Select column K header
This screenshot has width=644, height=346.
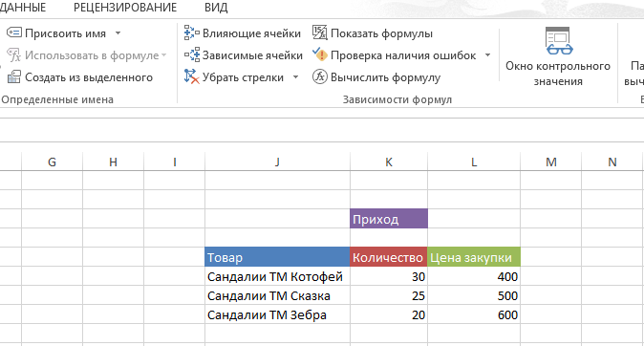389,162
